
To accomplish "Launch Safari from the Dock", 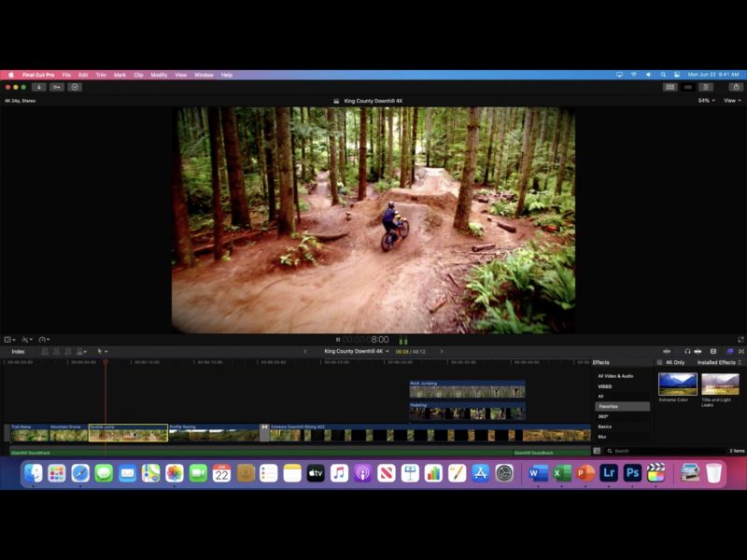I will (80, 473).
